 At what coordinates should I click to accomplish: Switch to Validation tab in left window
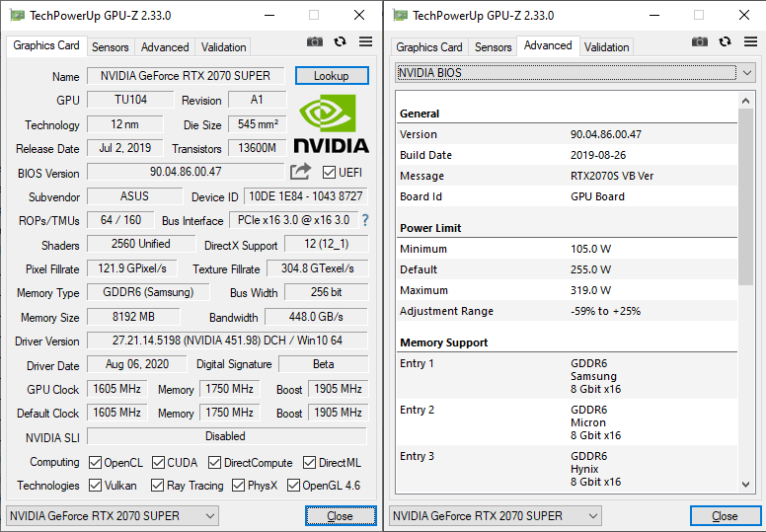(223, 47)
